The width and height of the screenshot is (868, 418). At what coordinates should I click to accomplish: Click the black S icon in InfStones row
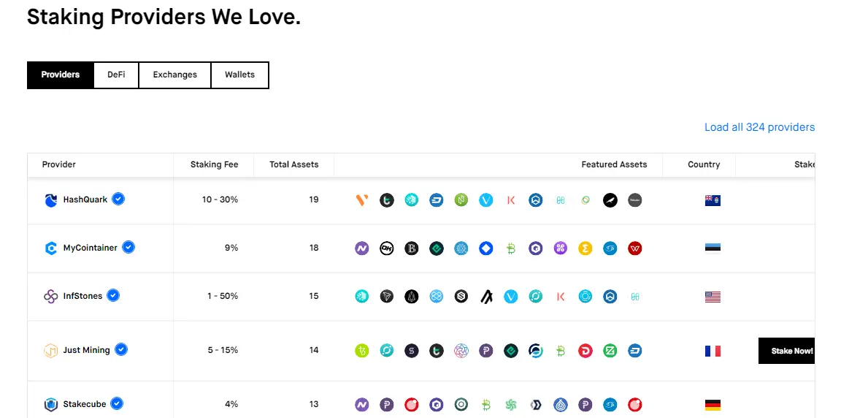coord(461,297)
